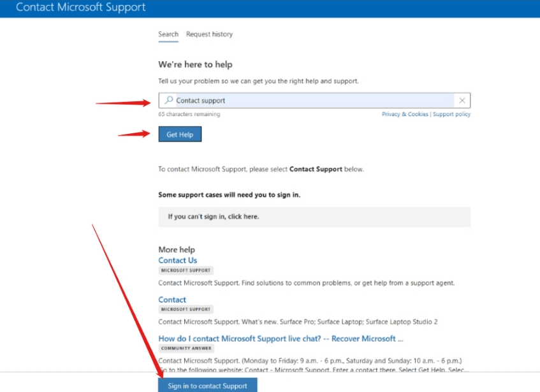This screenshot has height=392, width=540.
Task: Click Microsoft Support tag under Contact
Action: (186, 309)
